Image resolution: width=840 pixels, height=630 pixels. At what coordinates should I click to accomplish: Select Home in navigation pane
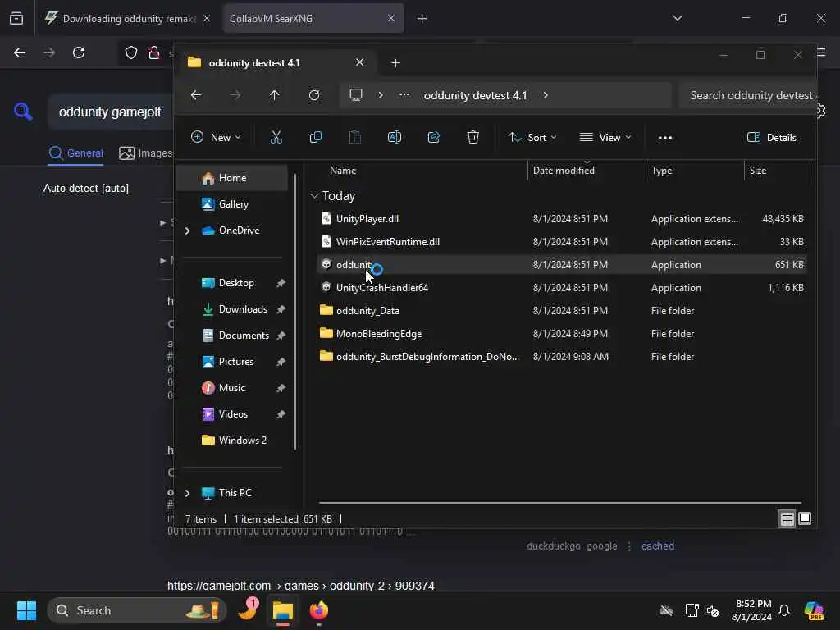click(232, 178)
